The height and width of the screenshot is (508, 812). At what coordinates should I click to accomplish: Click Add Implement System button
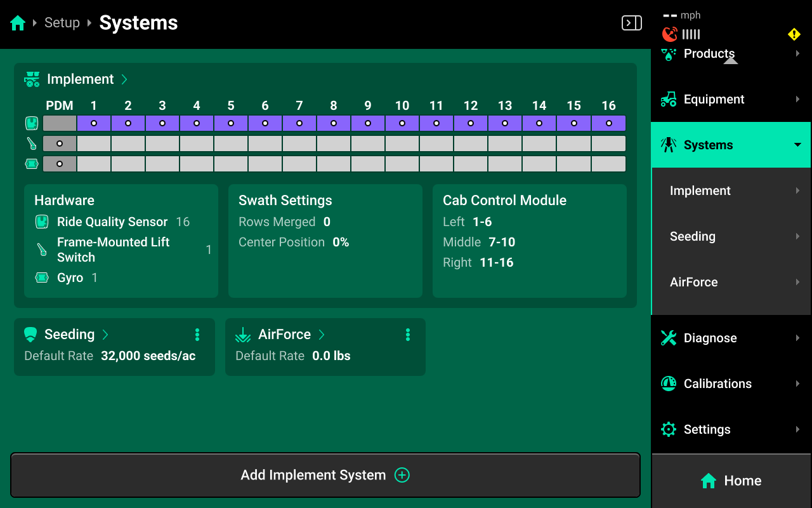pos(325,475)
